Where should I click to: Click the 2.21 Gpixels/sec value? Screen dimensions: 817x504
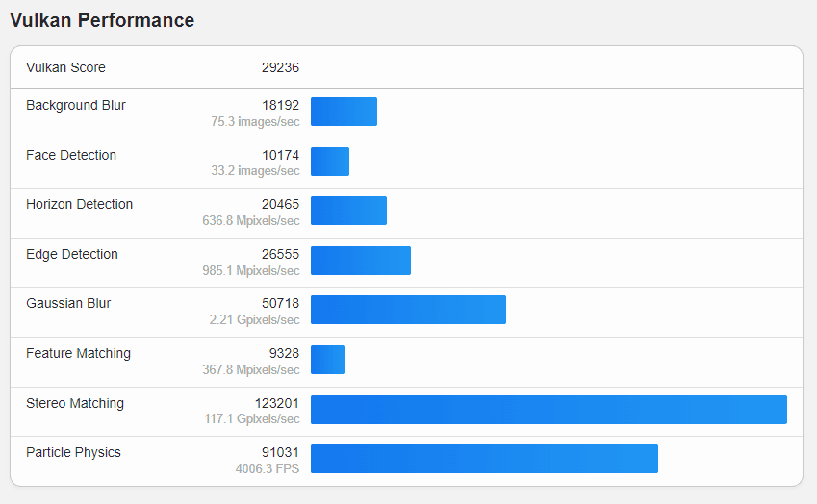pos(254,319)
